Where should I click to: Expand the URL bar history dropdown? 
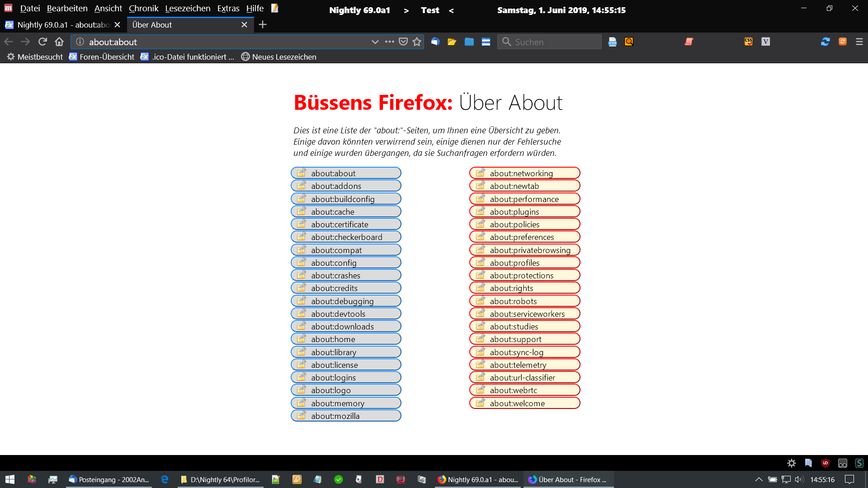tap(375, 42)
